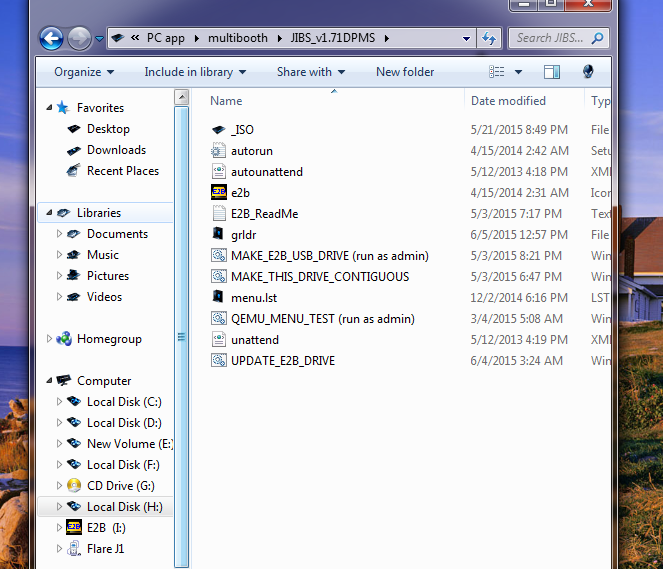This screenshot has width=663, height=569.
Task: Click the Forward navigation arrow
Action: pyautogui.click(x=79, y=39)
